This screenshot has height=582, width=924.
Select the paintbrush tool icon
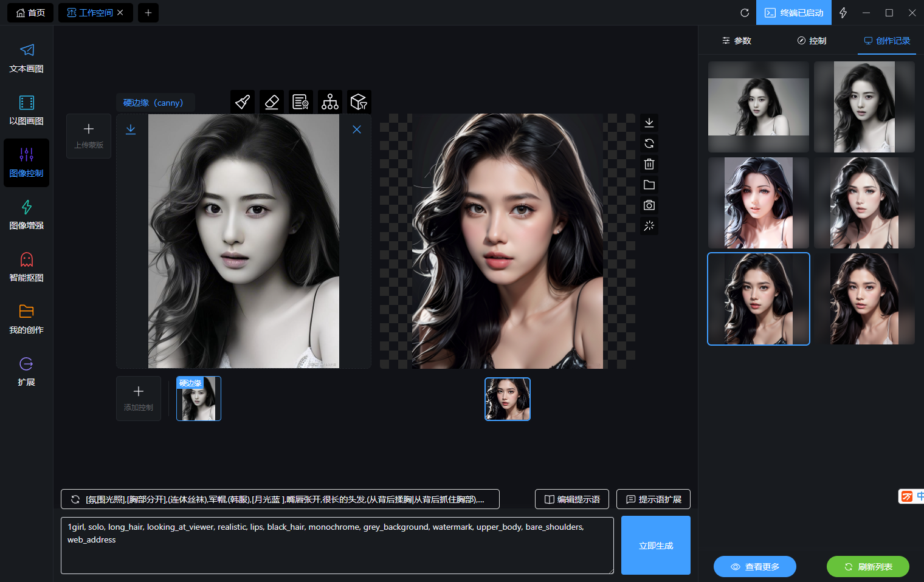point(243,102)
